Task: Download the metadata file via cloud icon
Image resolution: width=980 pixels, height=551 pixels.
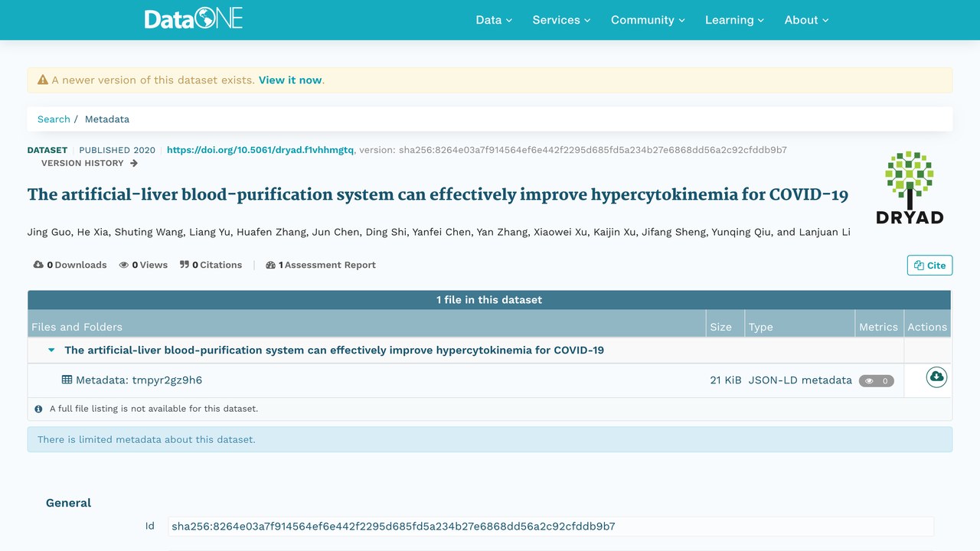Action: coord(936,377)
